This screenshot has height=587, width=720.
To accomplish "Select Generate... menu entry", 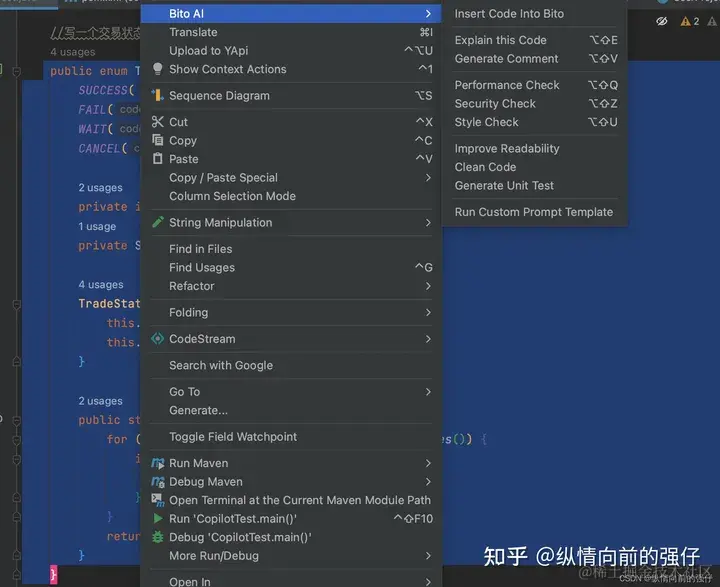I will (x=291, y=410).
